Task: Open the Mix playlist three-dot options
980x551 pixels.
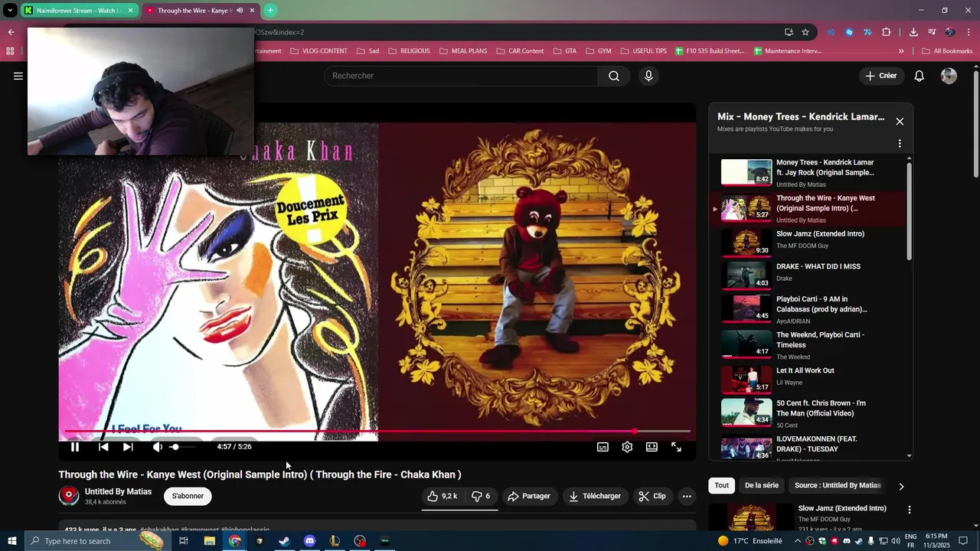Action: [x=900, y=143]
